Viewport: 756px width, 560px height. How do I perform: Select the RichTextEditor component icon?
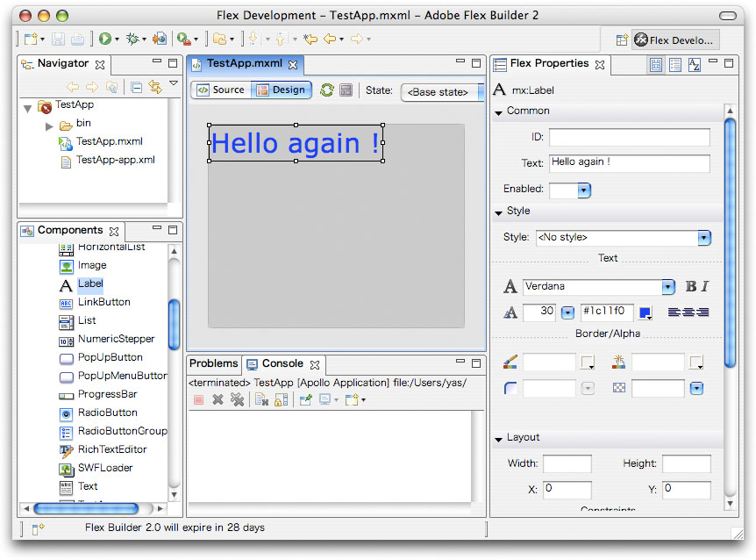[x=66, y=450]
